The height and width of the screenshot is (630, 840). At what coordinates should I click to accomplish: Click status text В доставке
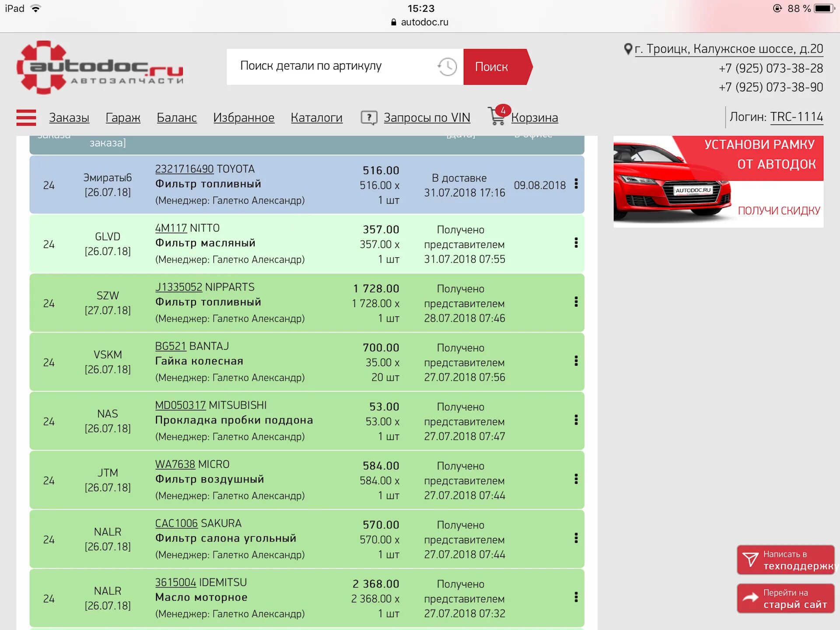(459, 178)
